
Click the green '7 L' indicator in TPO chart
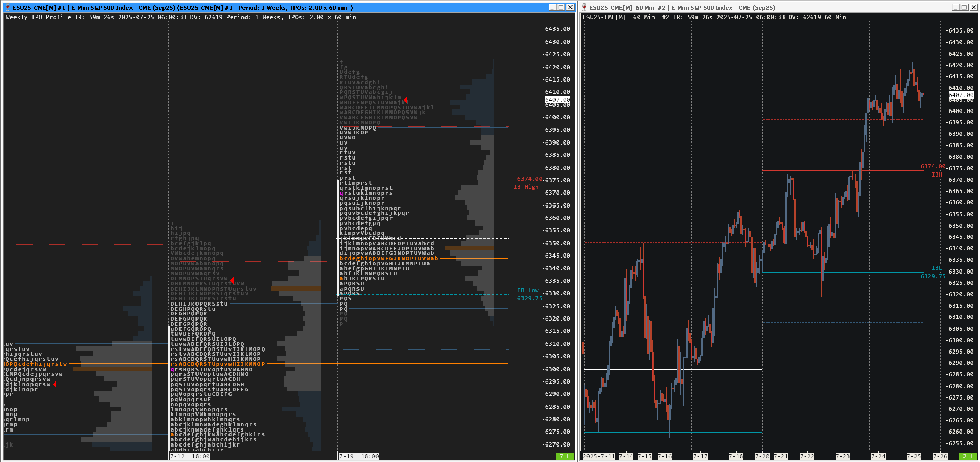565,456
